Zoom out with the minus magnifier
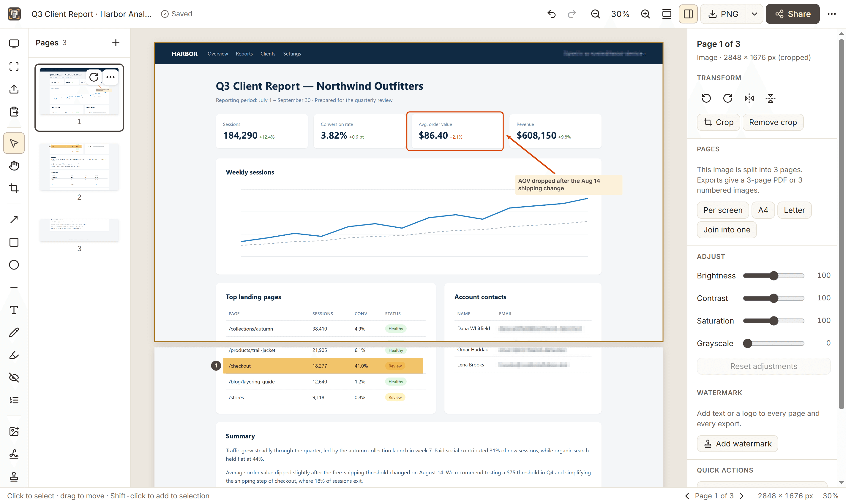 click(x=595, y=14)
